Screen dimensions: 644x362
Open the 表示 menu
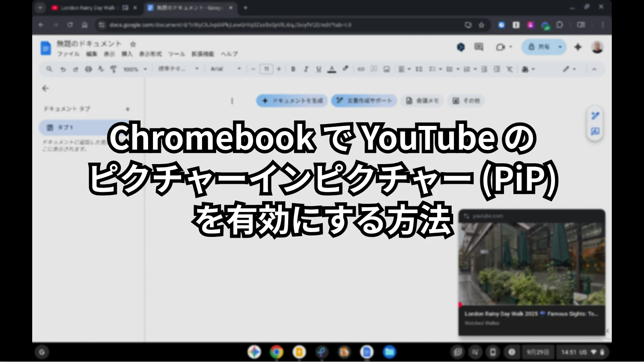109,54
